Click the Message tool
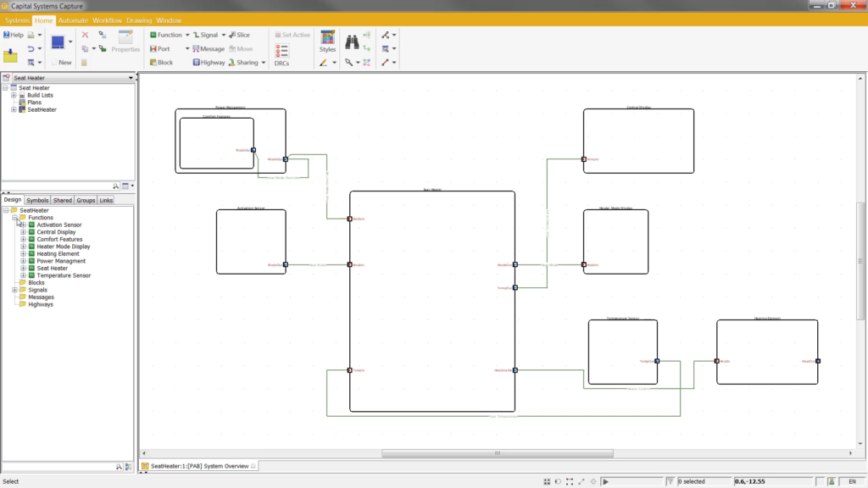The height and width of the screenshot is (488, 868). tap(209, 48)
